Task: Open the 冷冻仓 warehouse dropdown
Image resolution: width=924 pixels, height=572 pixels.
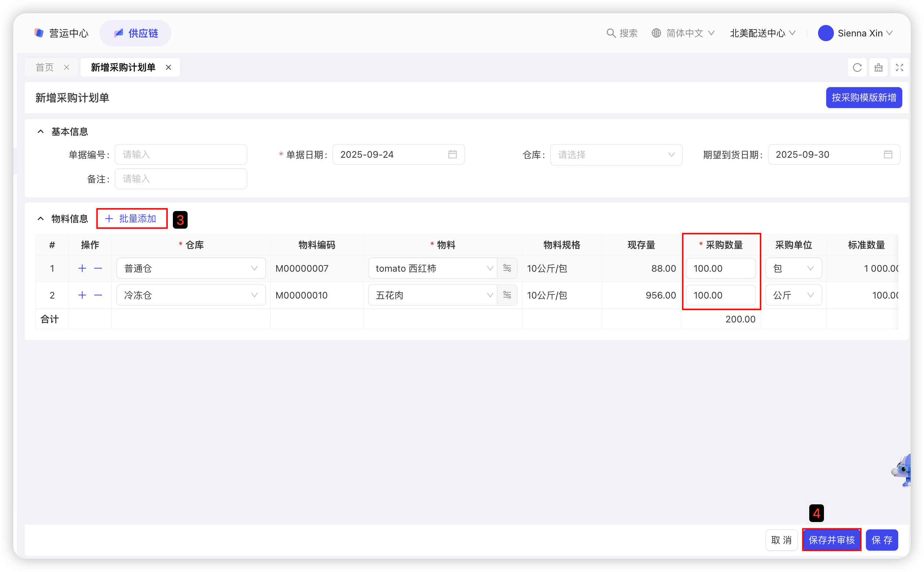Action: tap(191, 295)
